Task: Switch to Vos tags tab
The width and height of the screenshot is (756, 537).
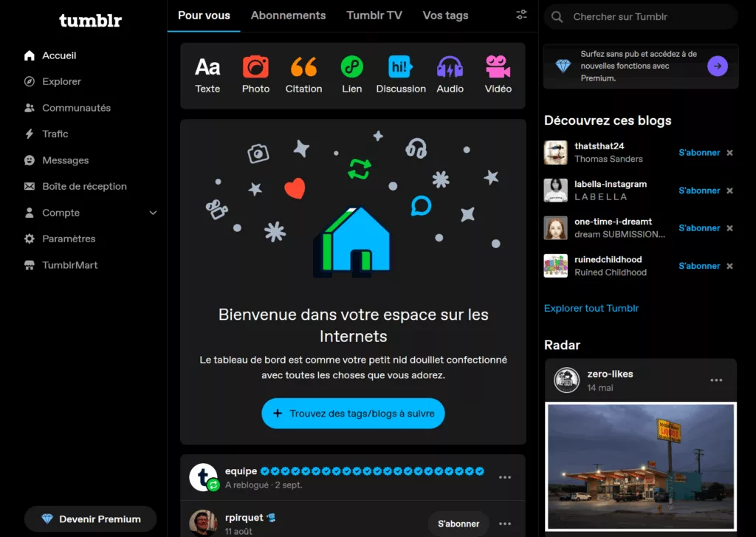Action: coord(445,16)
